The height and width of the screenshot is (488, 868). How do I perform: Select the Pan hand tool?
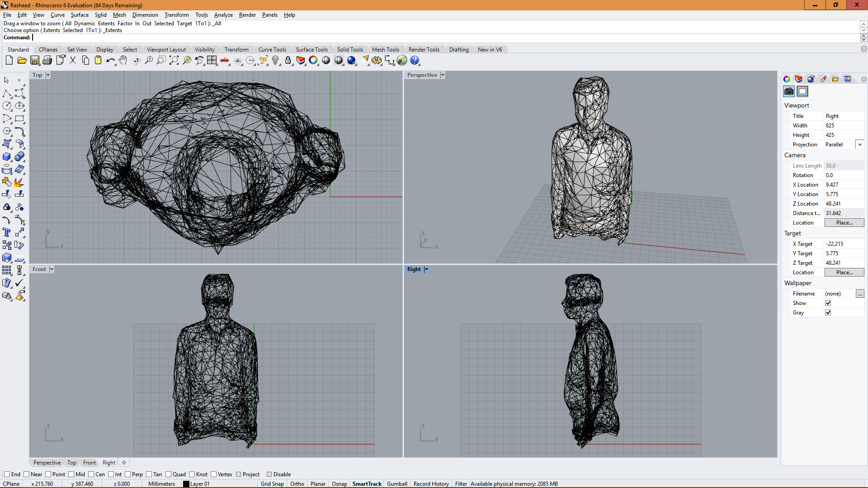pyautogui.click(x=123, y=61)
